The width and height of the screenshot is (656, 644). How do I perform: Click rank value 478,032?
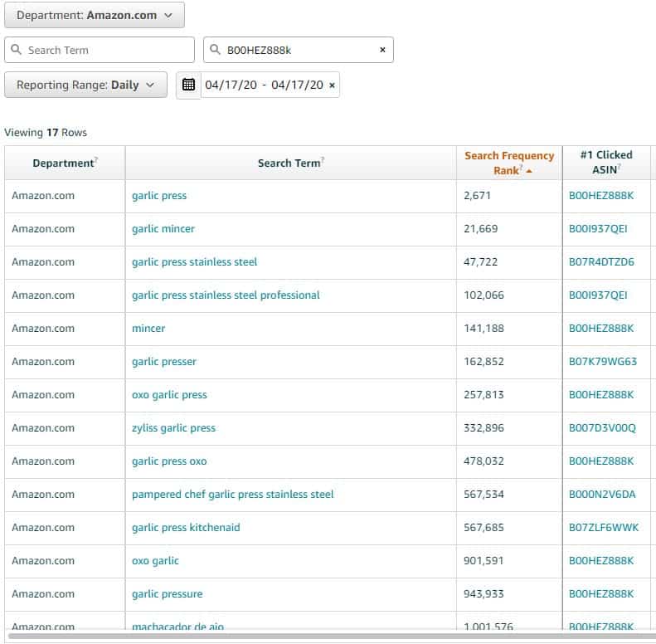pos(484,461)
